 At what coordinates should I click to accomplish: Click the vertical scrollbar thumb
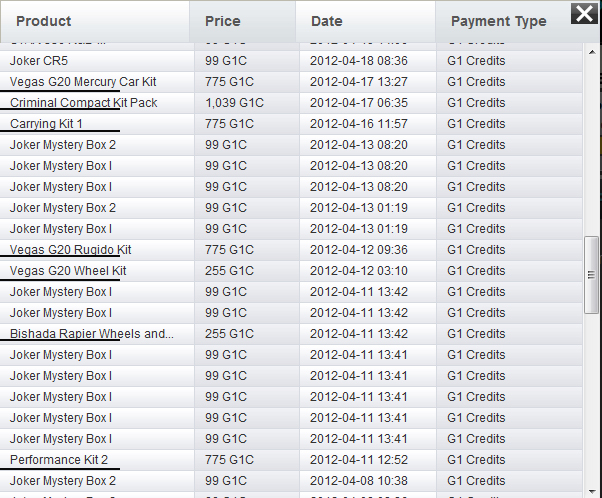coord(591,275)
